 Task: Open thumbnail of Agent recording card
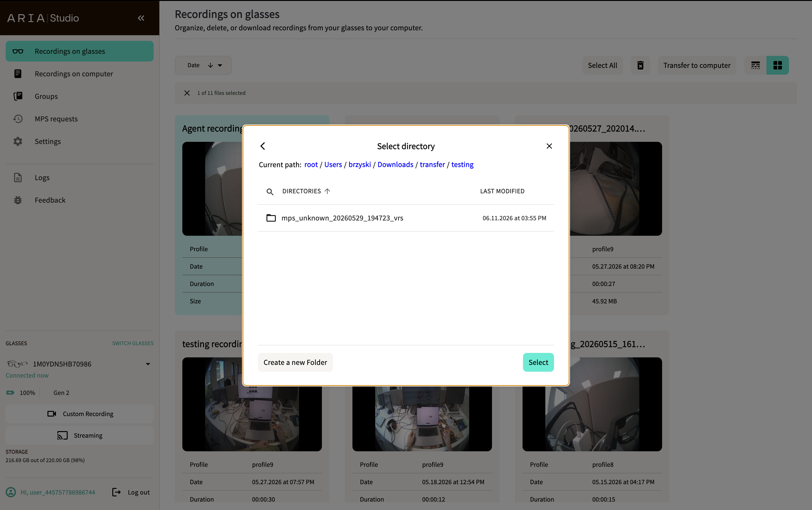pos(212,188)
